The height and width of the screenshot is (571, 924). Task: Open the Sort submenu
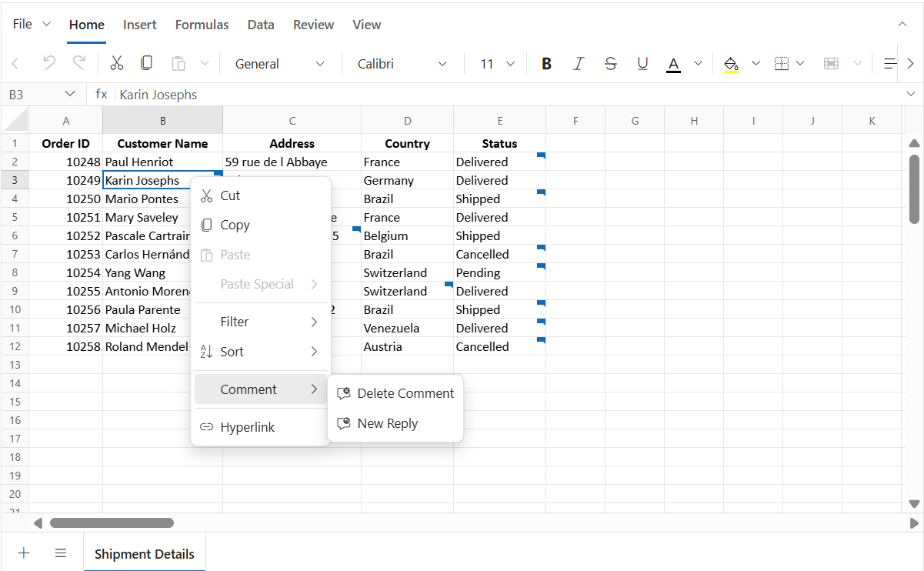pyautogui.click(x=261, y=352)
